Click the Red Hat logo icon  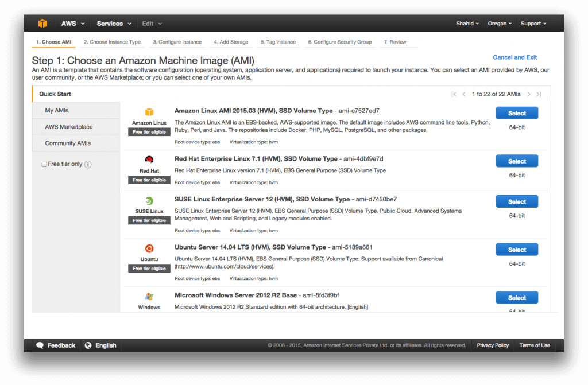[149, 160]
